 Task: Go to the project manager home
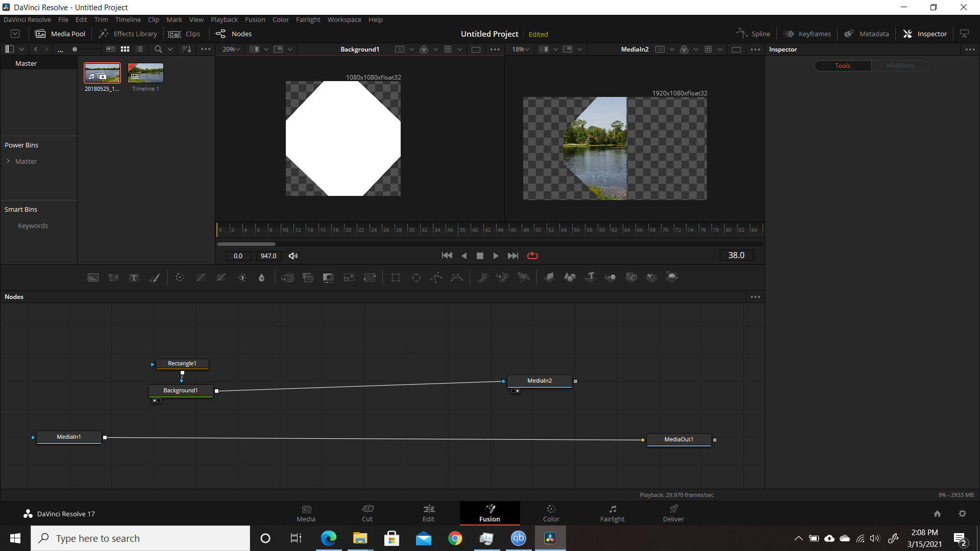[x=937, y=514]
